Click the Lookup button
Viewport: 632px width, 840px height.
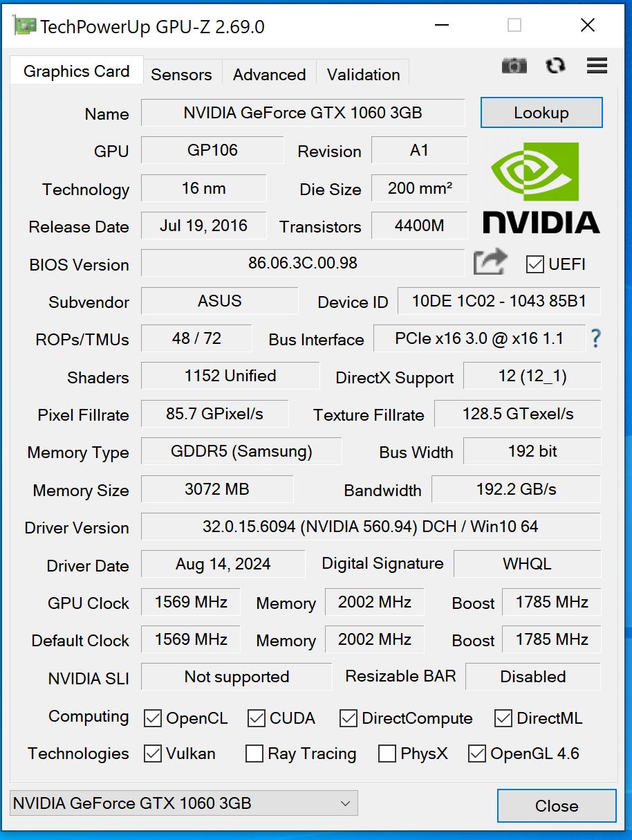[541, 113]
